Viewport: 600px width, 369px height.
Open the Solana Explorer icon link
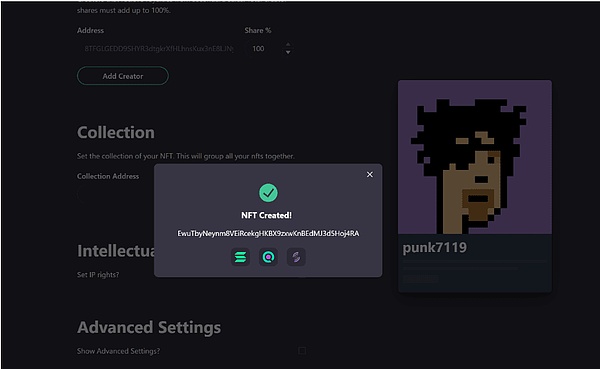240,257
